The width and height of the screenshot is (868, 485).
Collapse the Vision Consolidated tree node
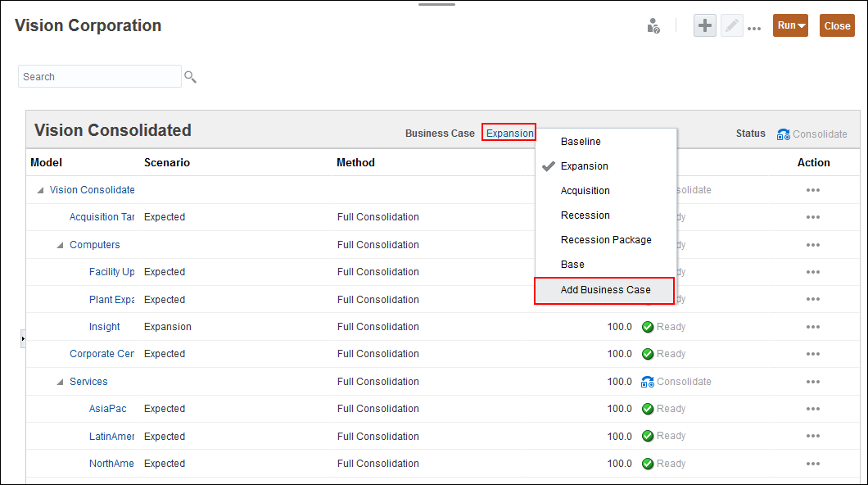[x=41, y=190]
